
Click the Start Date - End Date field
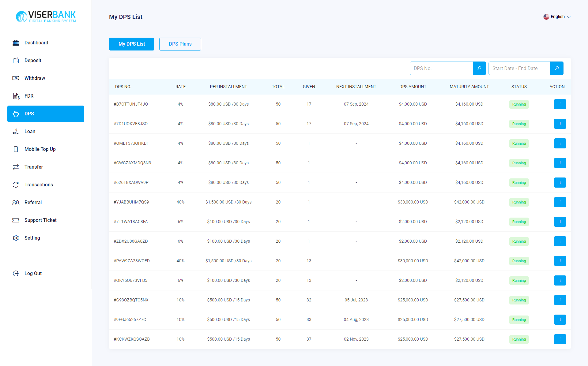tap(519, 68)
